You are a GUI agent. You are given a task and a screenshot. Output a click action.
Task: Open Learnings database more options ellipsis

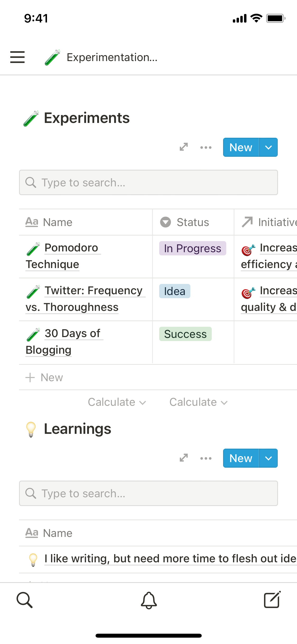206,458
